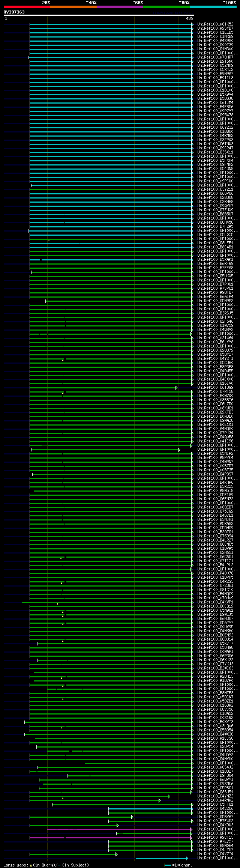The image size is (240, 868).
Task: Select label UniRef100_Q1M300
Action: (215, 49)
